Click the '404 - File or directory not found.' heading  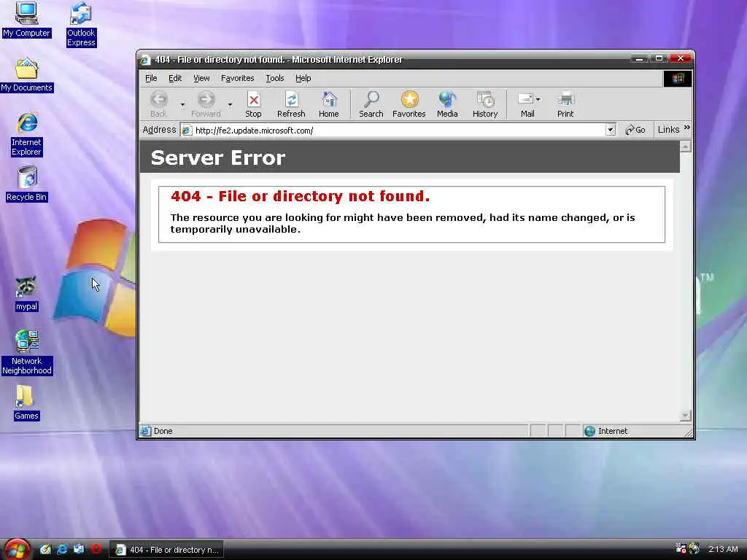300,196
